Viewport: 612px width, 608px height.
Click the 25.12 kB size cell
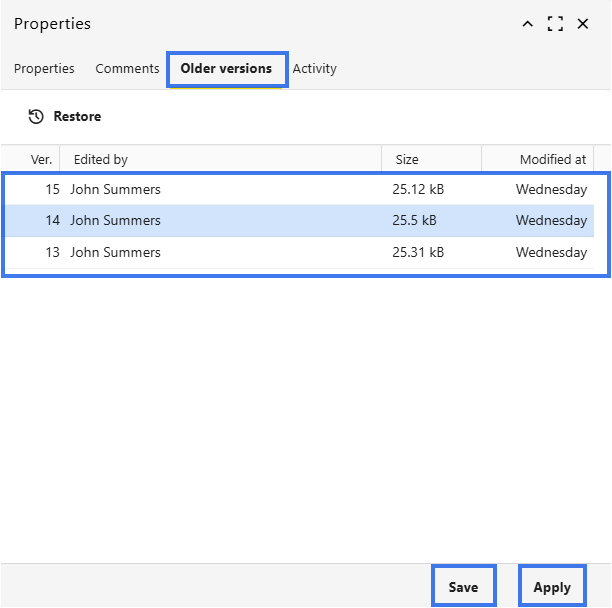pos(418,190)
